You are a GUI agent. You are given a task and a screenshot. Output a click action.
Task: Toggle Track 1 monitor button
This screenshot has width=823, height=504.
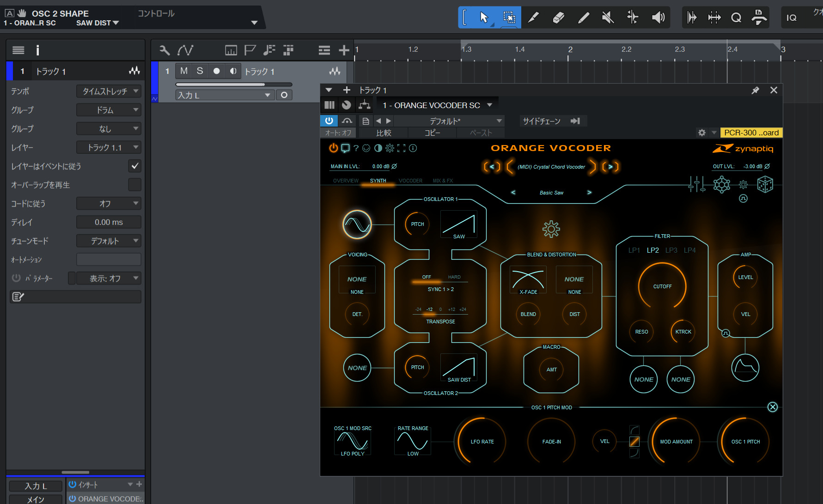click(x=233, y=71)
